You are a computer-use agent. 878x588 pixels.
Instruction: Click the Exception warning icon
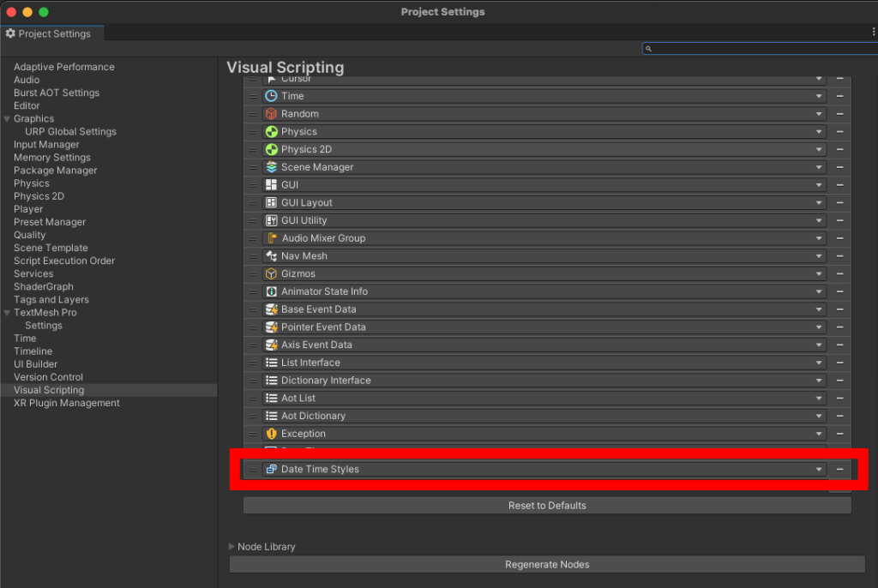coord(271,434)
